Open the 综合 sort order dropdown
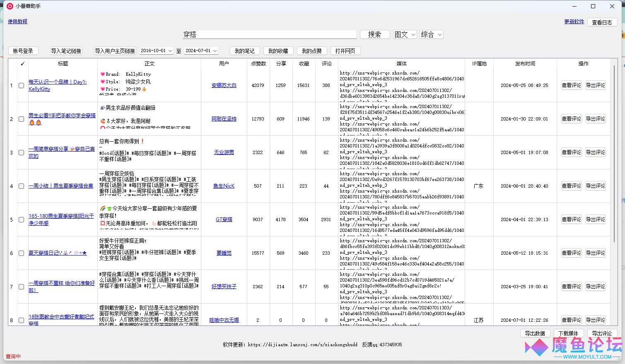 431,34
